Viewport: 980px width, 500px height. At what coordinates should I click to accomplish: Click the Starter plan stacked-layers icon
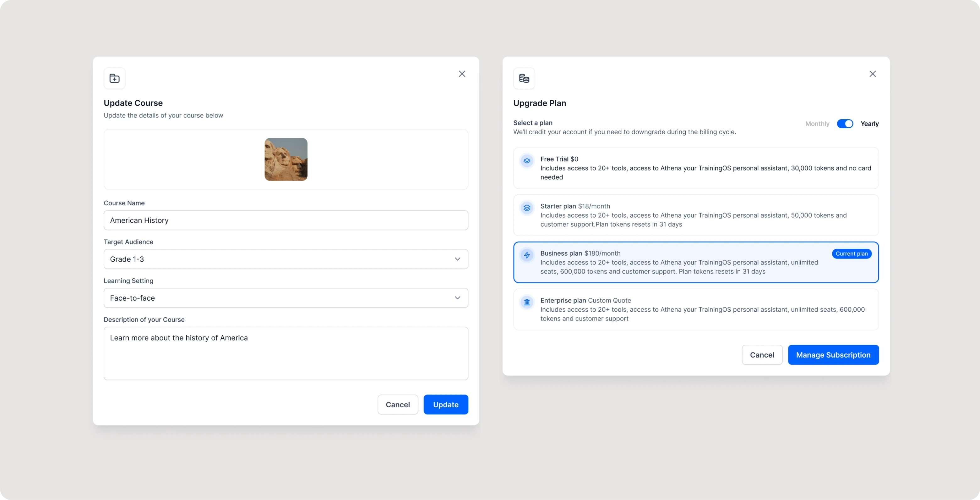527,208
